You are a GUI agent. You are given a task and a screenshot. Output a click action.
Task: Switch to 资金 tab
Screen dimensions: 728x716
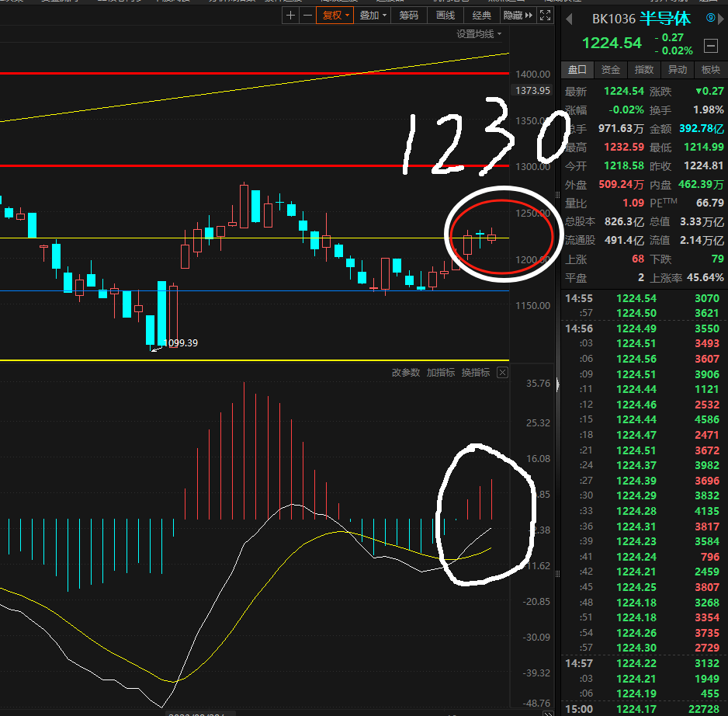click(x=611, y=70)
